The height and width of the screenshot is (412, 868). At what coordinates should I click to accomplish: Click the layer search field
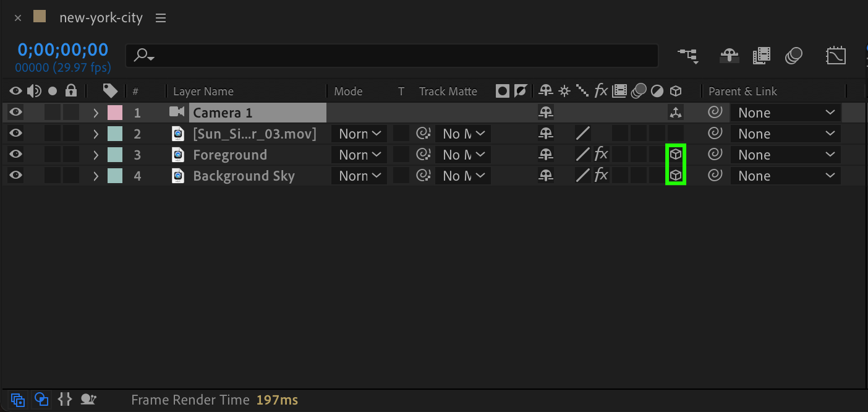[396, 56]
